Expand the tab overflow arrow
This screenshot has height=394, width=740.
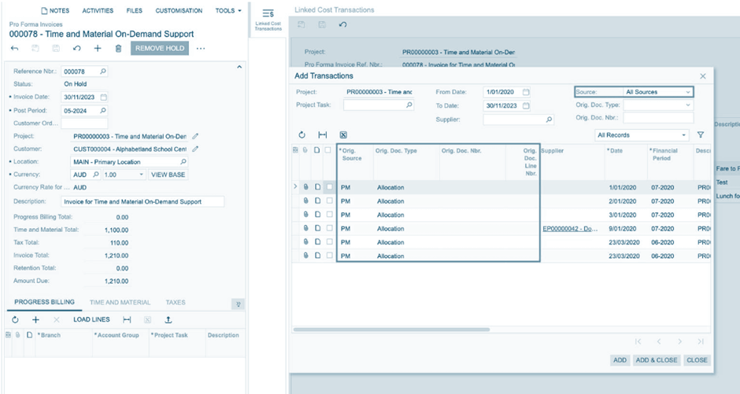pyautogui.click(x=238, y=304)
